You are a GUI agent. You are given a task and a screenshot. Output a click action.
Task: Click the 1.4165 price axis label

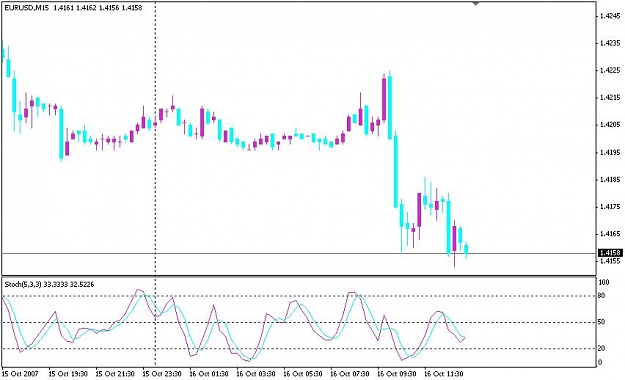pyautogui.click(x=610, y=234)
